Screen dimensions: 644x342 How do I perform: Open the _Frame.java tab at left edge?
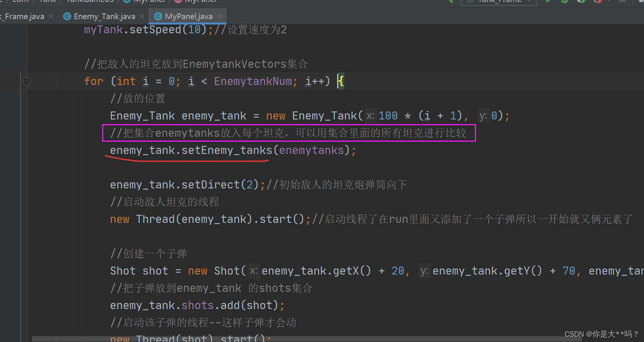pyautogui.click(x=22, y=16)
